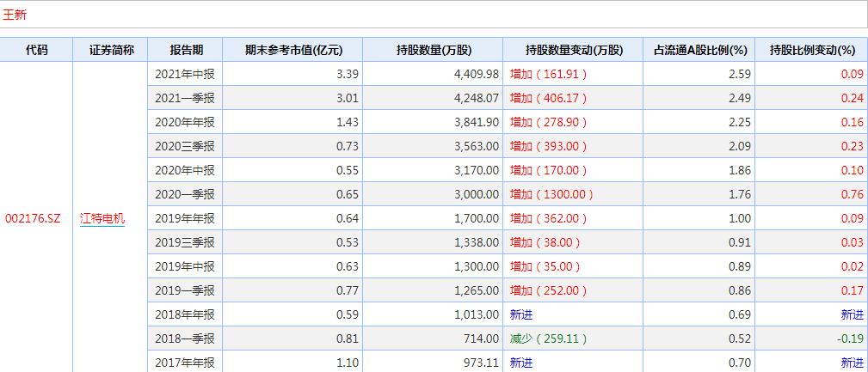Select the 2020年年报 report period cell
This screenshot has height=372, width=868.
[186, 122]
